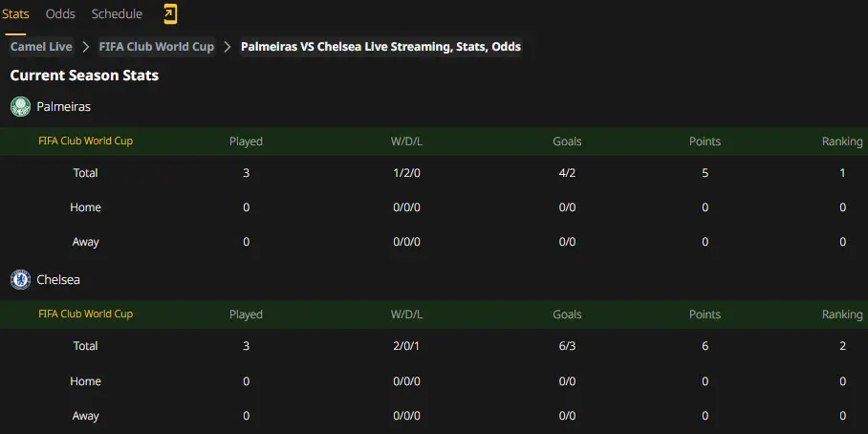Click the chevron after FIFA Club World Cup
Image resolution: width=868 pixels, height=434 pixels.
click(227, 47)
